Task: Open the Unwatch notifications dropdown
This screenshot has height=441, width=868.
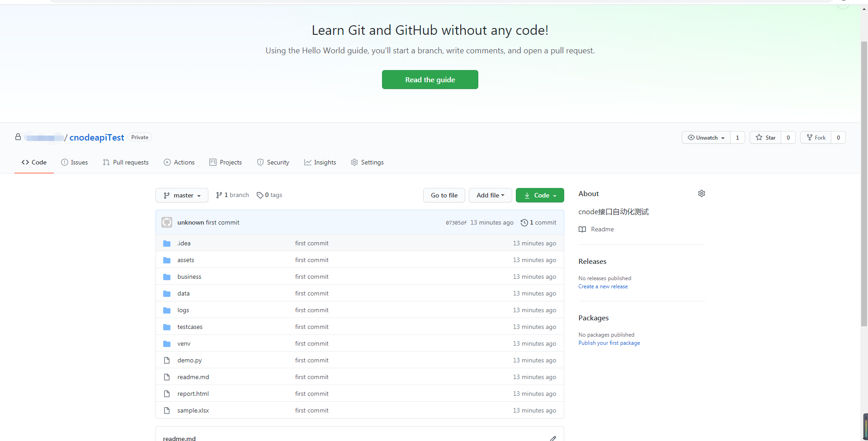Action: (x=706, y=138)
